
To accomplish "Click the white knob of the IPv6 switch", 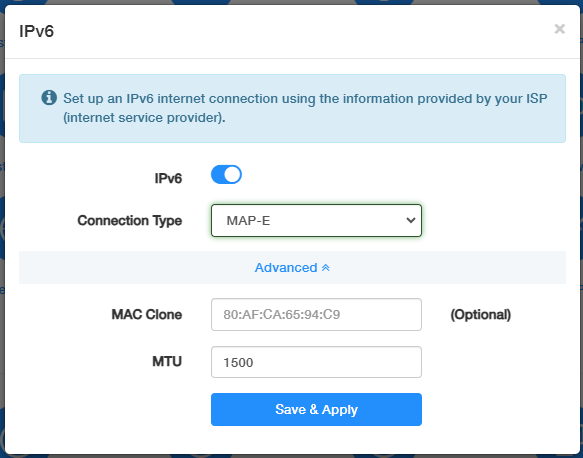I will 233,175.
